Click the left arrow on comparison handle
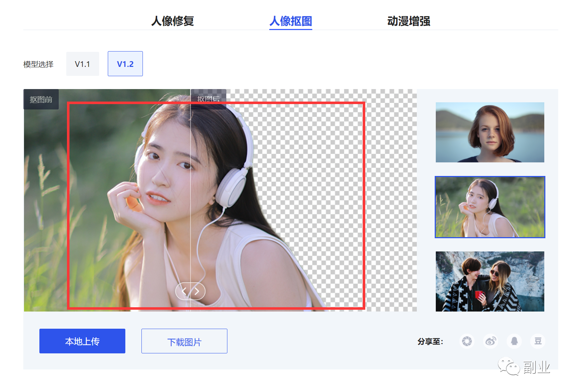The image size is (569, 392). 184,291
